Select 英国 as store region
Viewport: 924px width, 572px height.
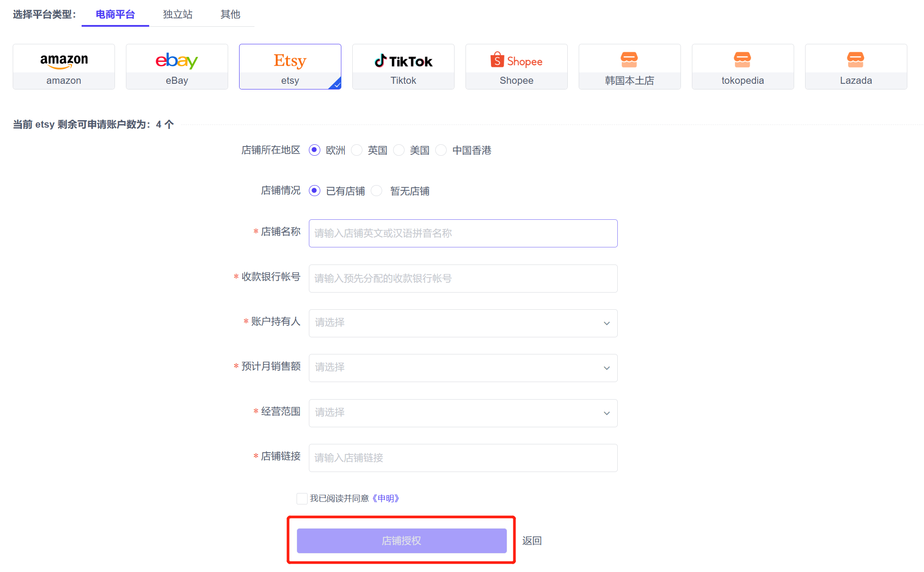357,150
